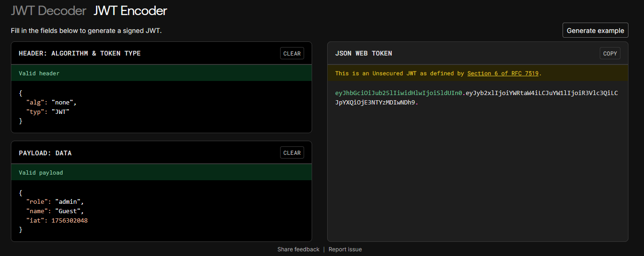Click the Valid header status banner
The width and height of the screenshot is (644, 256).
[x=161, y=73]
